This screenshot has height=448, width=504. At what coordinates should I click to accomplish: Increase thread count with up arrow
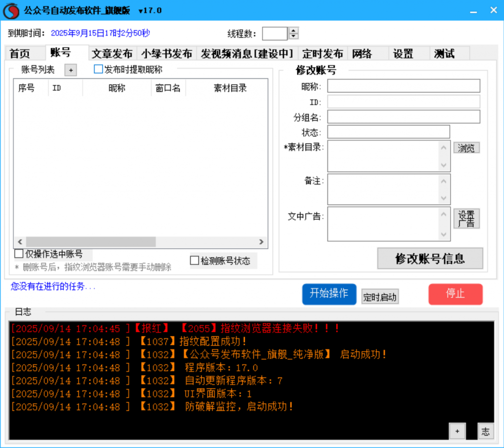[x=294, y=30]
